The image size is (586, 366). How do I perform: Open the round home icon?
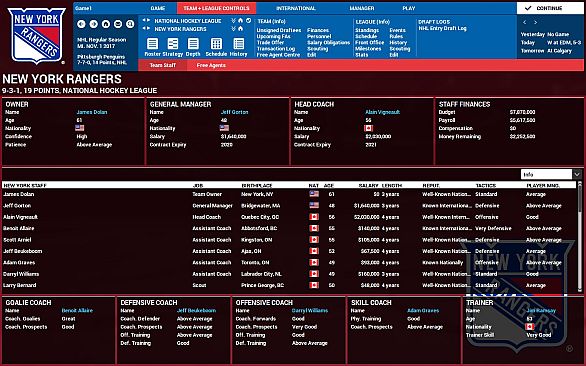106,24
